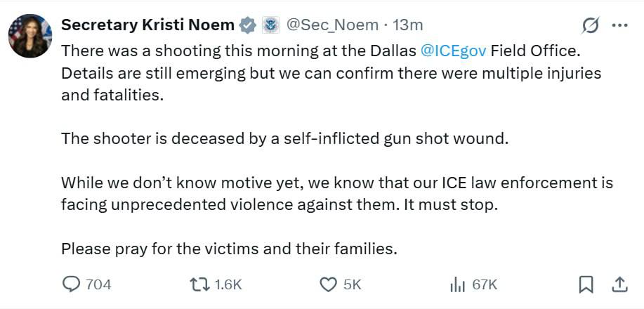Repost the tweet using the retweet arrows icon

(x=199, y=284)
